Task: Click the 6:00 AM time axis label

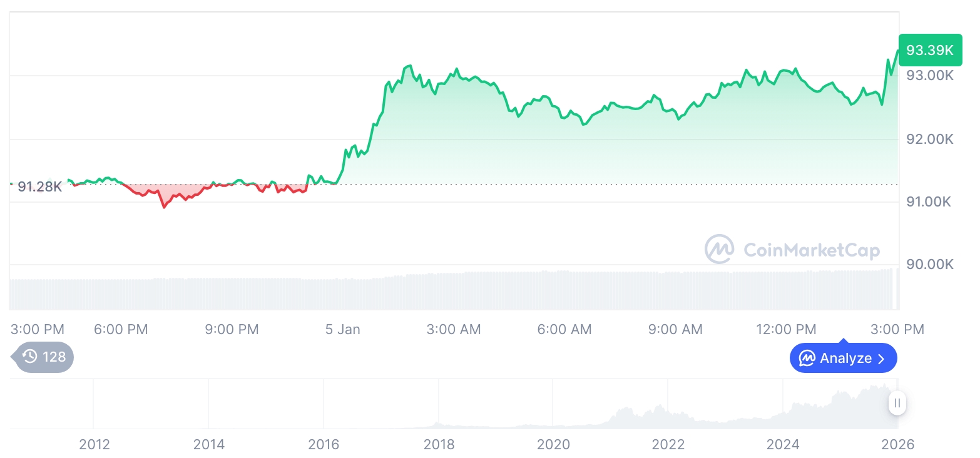Action: (x=564, y=329)
